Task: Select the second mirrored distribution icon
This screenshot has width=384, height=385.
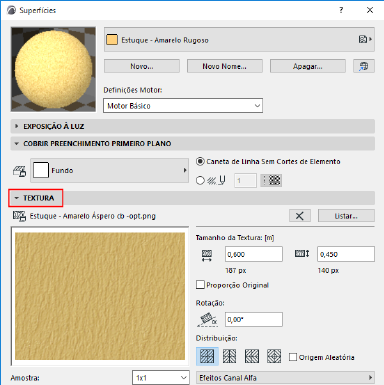Action: pos(229,356)
